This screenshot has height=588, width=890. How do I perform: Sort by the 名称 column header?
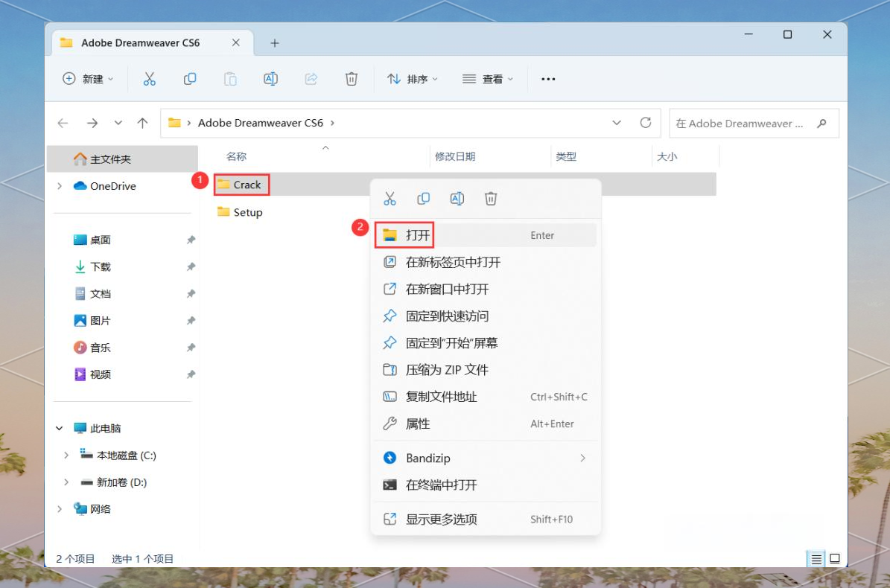coord(236,156)
